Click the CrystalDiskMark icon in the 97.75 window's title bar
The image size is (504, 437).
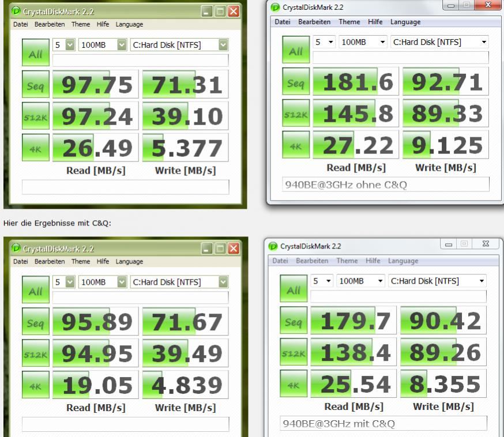click(x=16, y=12)
